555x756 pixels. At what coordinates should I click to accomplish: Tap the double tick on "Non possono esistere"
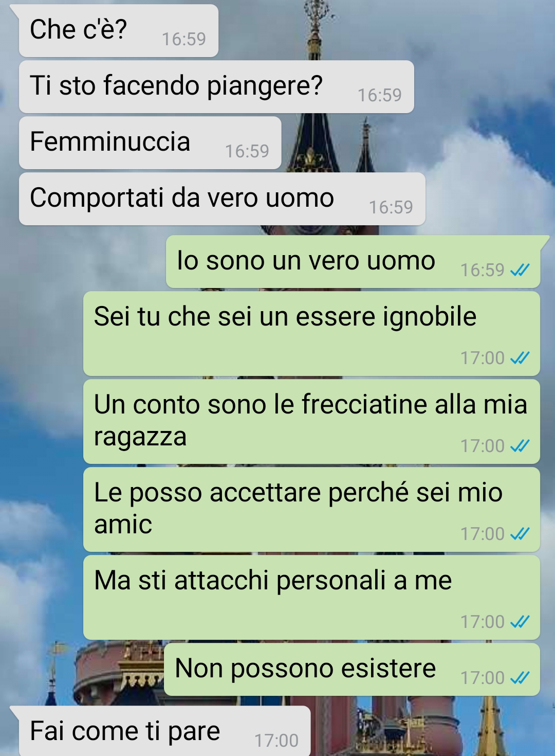point(520,678)
